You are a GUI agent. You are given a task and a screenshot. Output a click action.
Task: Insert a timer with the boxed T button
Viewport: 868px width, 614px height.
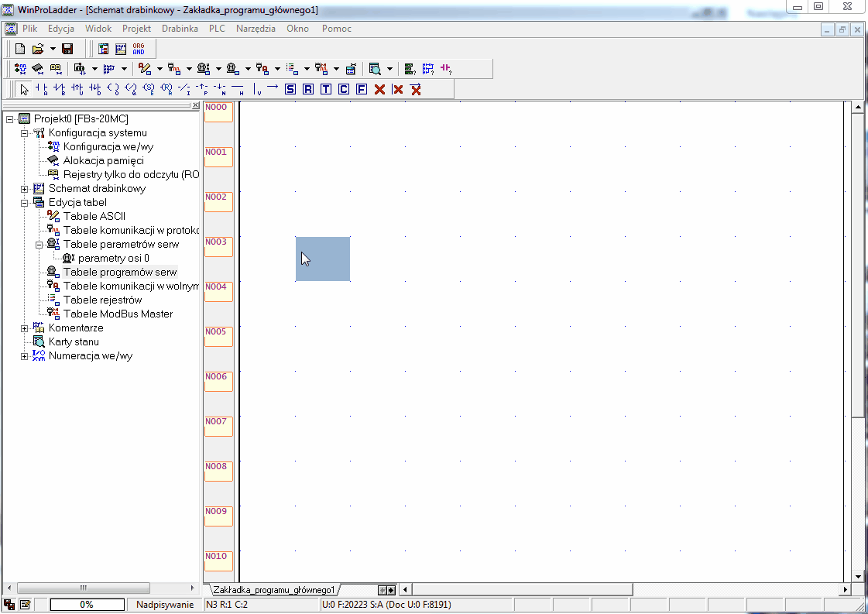click(x=326, y=89)
